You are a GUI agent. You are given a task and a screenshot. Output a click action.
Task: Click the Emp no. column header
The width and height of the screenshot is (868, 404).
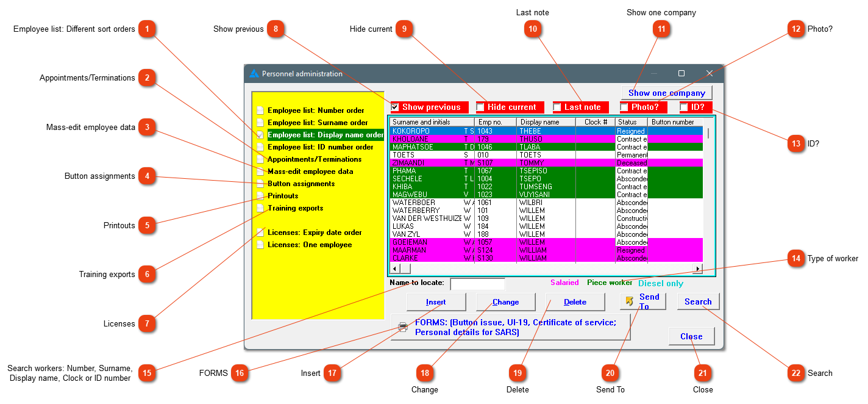[x=496, y=122]
